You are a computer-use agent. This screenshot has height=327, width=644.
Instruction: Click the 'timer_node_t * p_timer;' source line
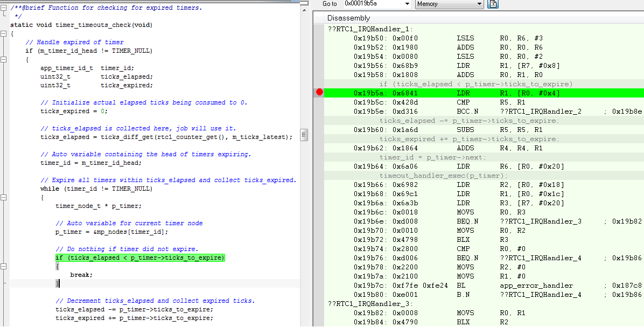click(98, 206)
